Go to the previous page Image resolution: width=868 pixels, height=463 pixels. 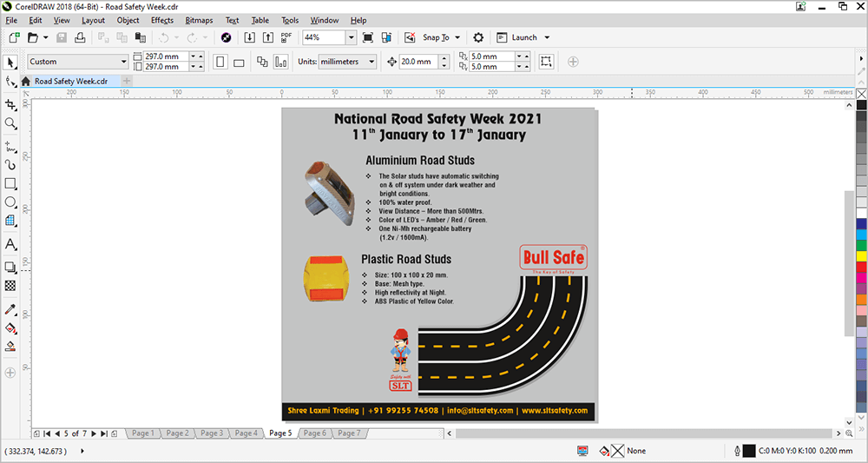[x=57, y=433]
